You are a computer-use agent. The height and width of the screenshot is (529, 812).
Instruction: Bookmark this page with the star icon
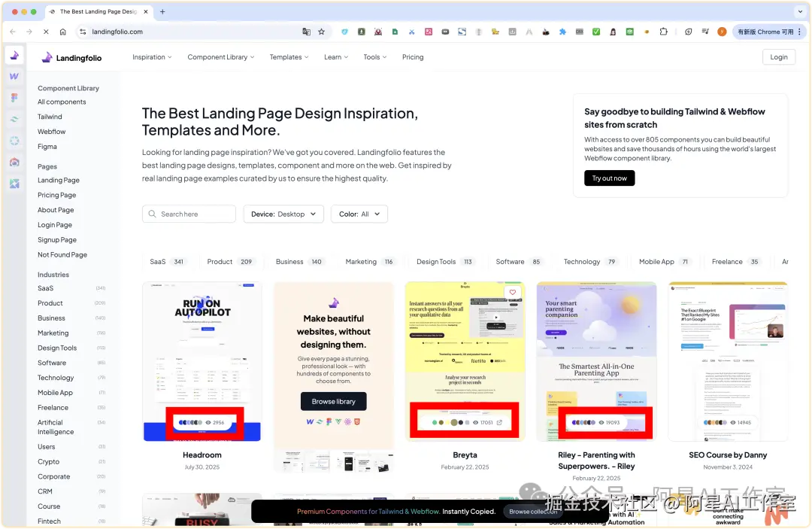(x=322, y=32)
